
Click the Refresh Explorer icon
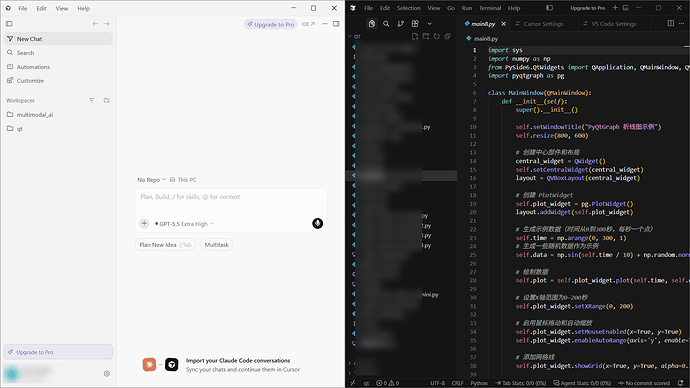coord(437,37)
